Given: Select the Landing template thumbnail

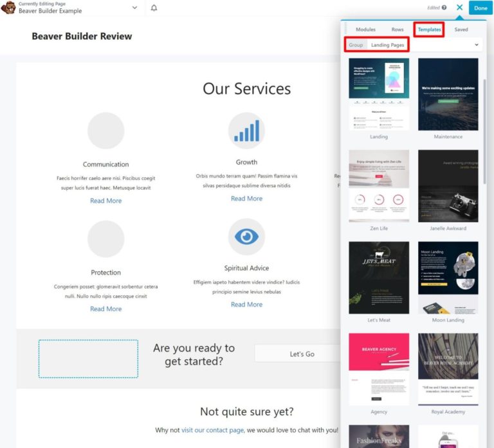Looking at the screenshot, I should tap(379, 94).
